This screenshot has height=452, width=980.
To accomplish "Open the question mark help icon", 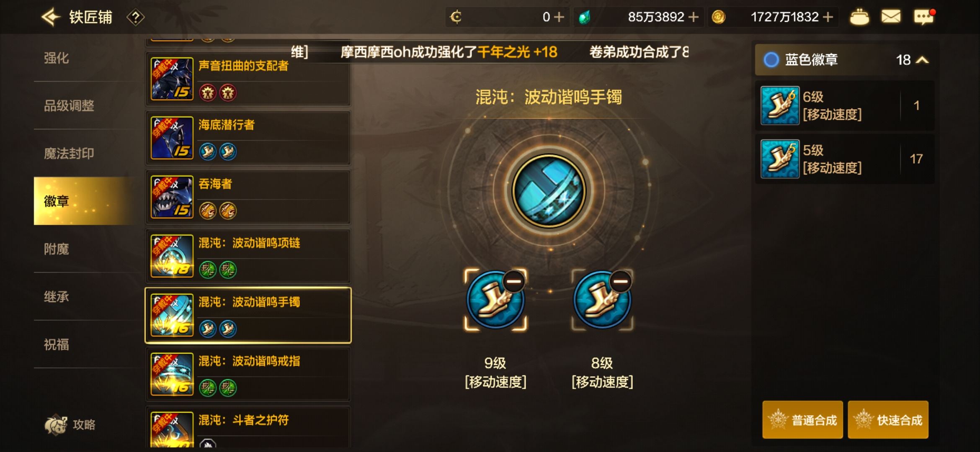I will click(x=135, y=18).
